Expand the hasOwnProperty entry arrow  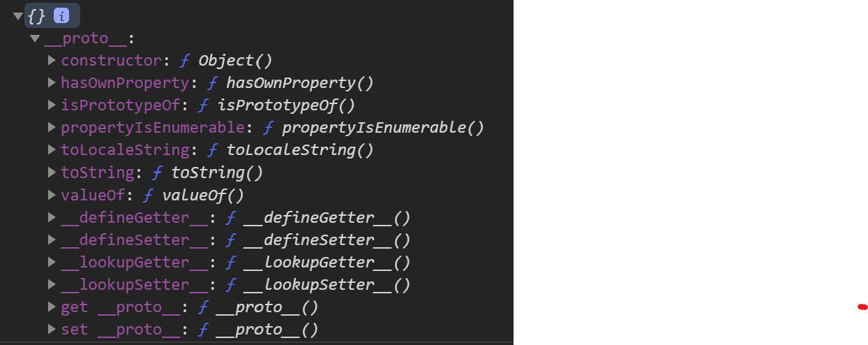click(x=52, y=82)
